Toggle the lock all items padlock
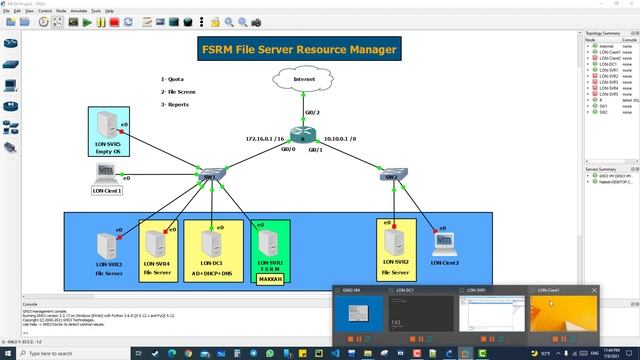This screenshot has height=360, width=640. pos(215,22)
